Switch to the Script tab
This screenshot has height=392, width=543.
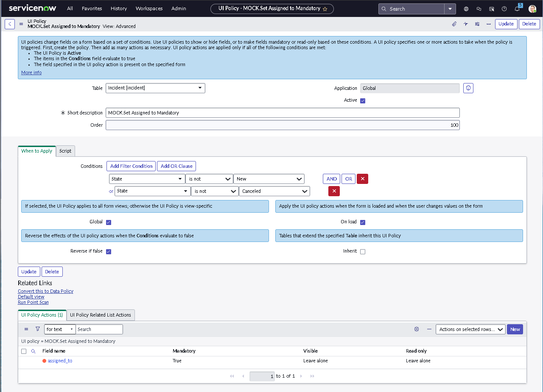coord(65,151)
